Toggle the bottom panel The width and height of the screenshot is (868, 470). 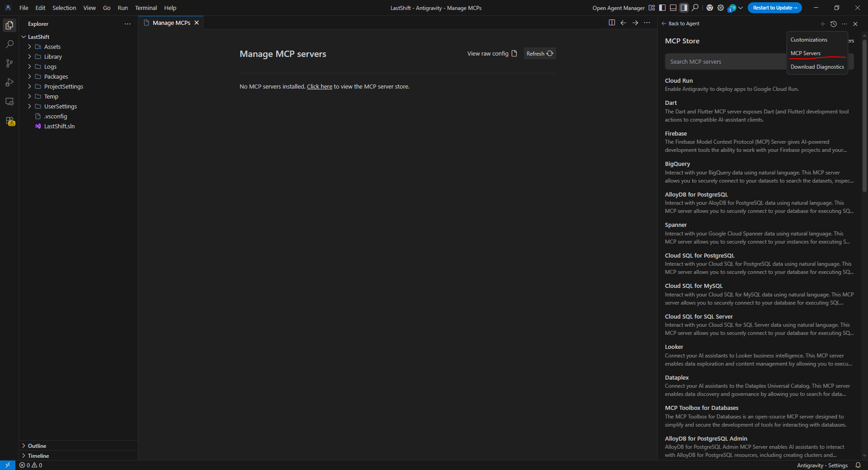click(x=673, y=8)
